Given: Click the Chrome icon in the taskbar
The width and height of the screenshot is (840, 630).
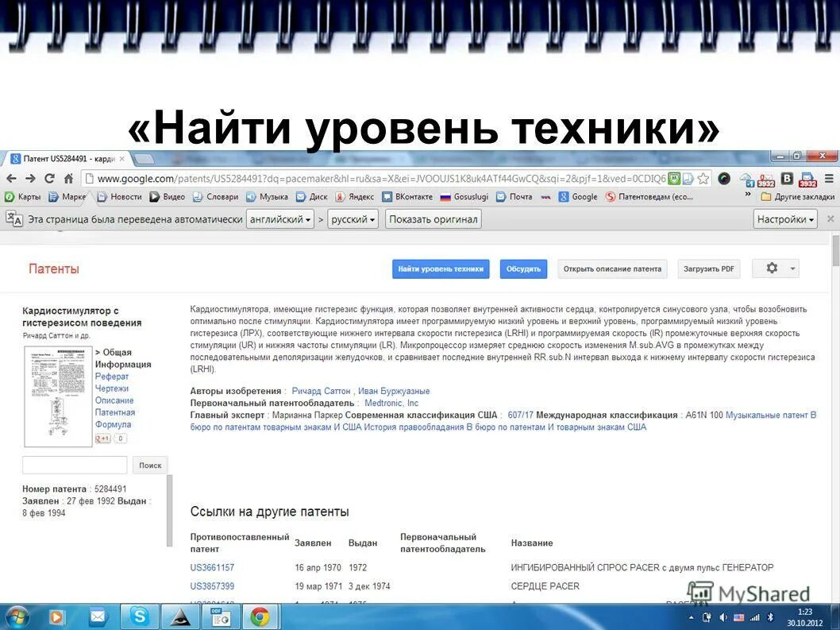Looking at the screenshot, I should click(260, 617).
